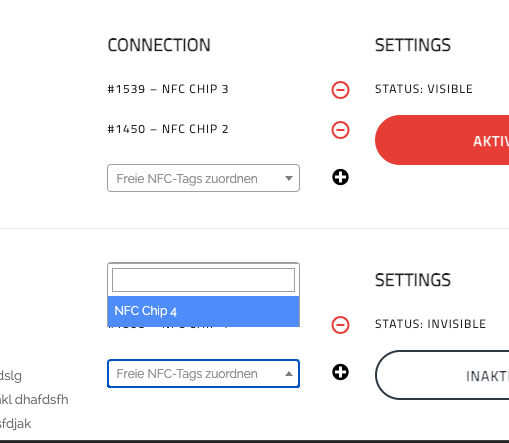The height and width of the screenshot is (443, 509).
Task: Click plus icon below NFC Chip 2 row
Action: coord(340,177)
